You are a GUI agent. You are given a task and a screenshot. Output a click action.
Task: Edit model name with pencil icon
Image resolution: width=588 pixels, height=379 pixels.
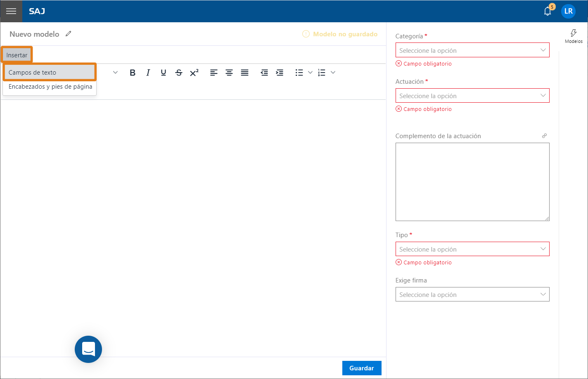(x=69, y=34)
